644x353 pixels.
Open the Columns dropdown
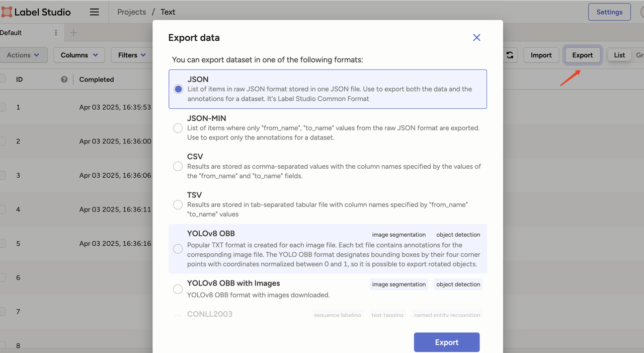tap(79, 55)
